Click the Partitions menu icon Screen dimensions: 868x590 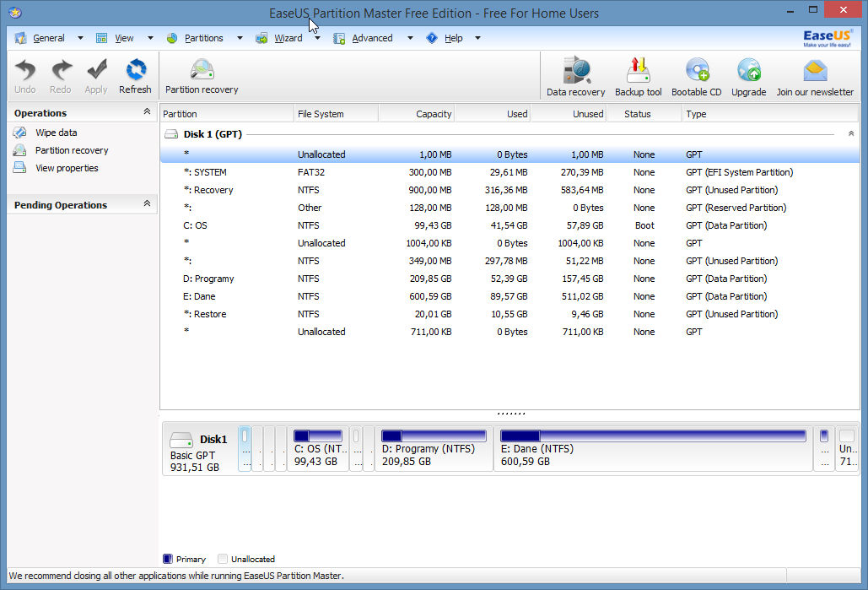point(172,38)
